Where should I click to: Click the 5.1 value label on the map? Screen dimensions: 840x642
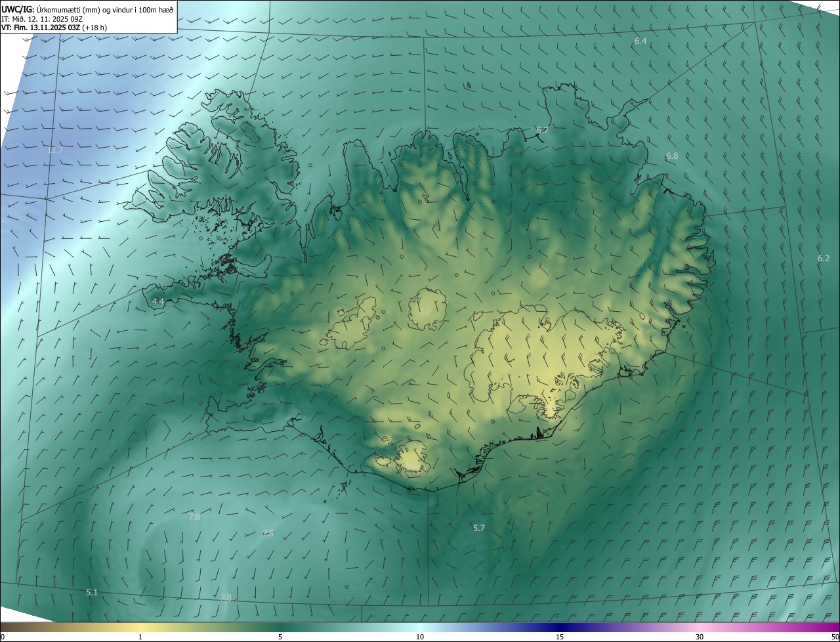92,593
